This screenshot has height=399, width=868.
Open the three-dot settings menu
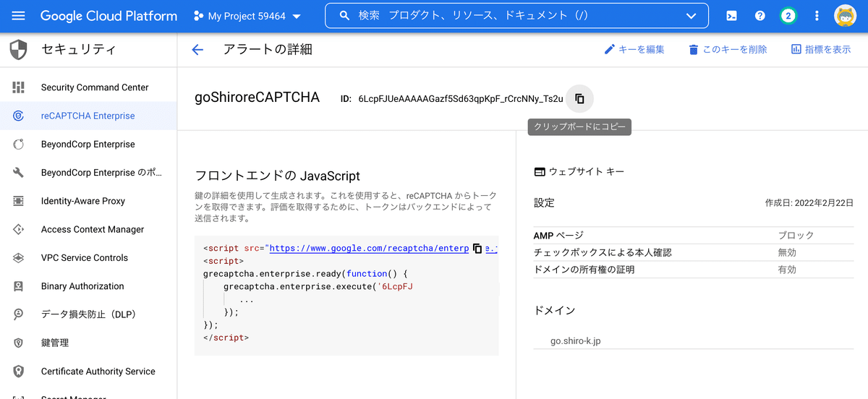click(817, 16)
